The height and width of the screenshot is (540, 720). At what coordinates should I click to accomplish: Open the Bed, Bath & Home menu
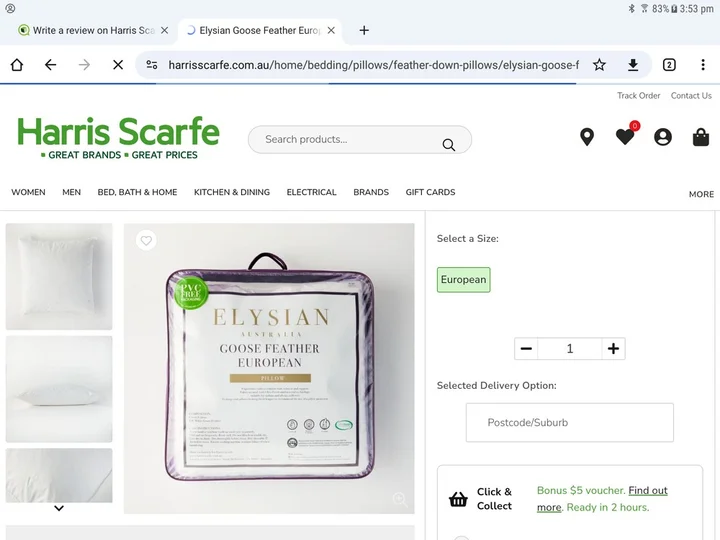[137, 192]
